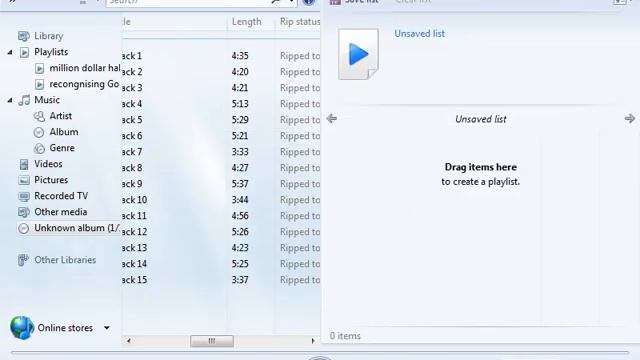The image size is (640, 360).
Task: Go to next list with right arrow
Action: 630,119
